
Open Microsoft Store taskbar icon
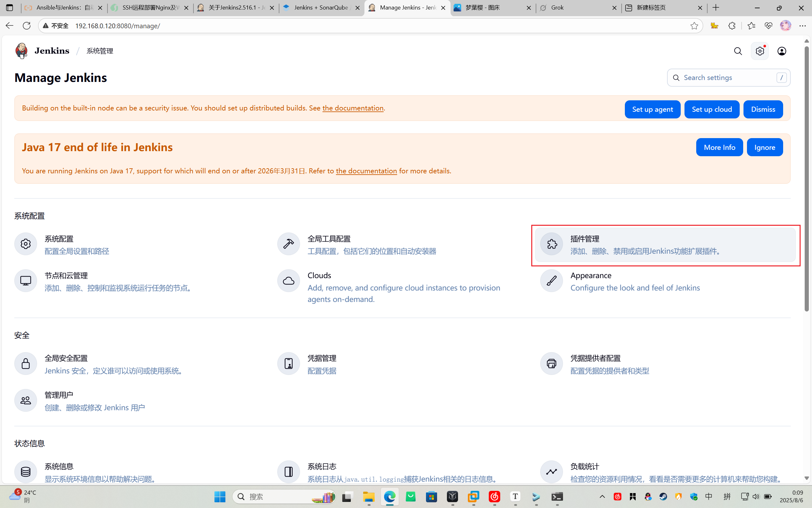[431, 497]
